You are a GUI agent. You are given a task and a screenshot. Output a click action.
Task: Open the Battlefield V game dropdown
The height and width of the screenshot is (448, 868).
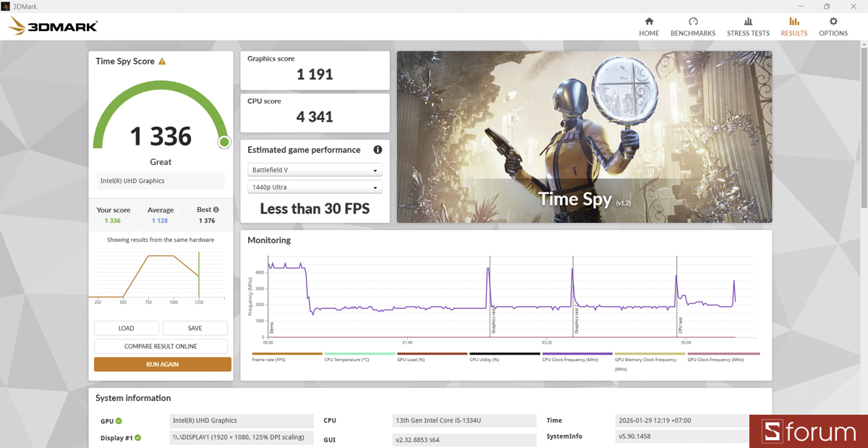tap(315, 169)
